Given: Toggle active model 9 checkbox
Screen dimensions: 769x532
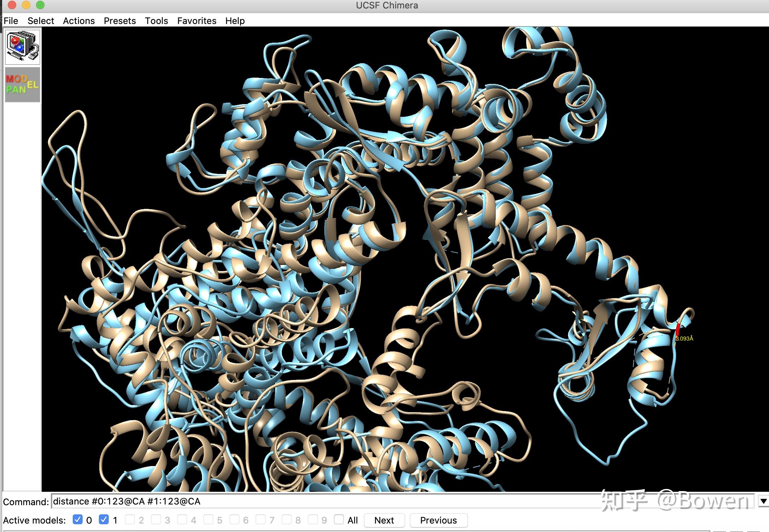Looking at the screenshot, I should coord(313,519).
